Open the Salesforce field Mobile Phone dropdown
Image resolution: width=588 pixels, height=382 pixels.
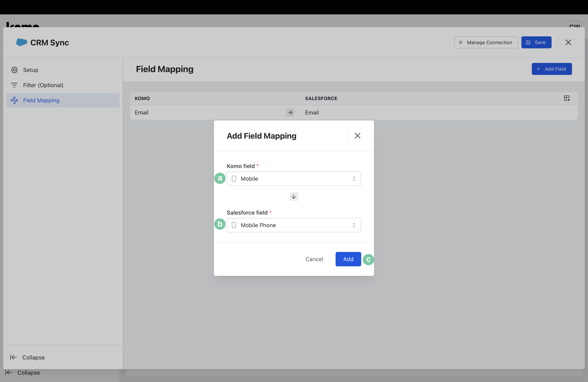pos(294,225)
